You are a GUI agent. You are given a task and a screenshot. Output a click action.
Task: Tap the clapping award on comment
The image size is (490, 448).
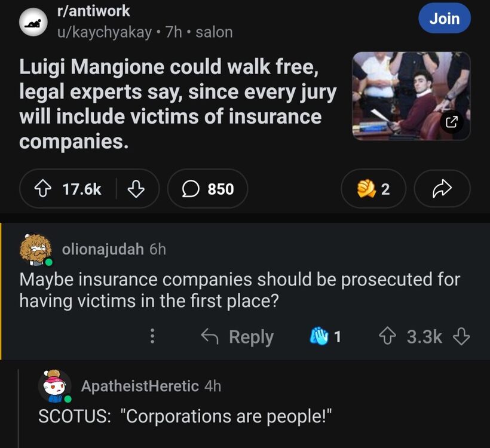[x=318, y=336]
